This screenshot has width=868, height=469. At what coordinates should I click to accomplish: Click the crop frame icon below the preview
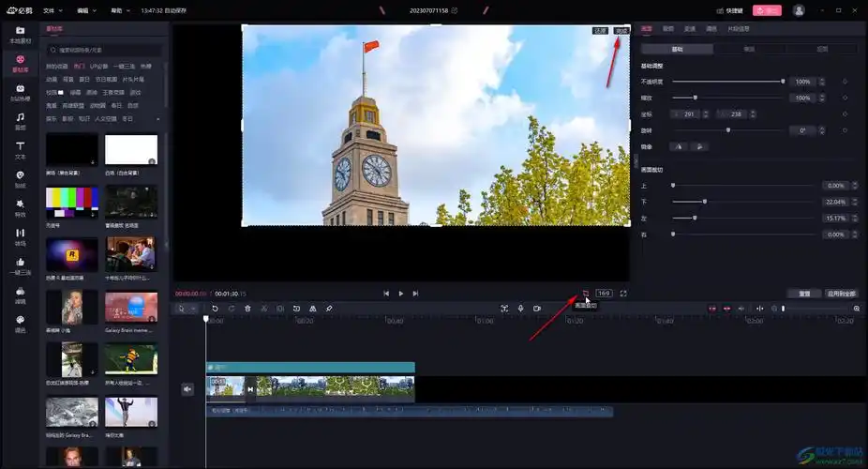(x=585, y=293)
